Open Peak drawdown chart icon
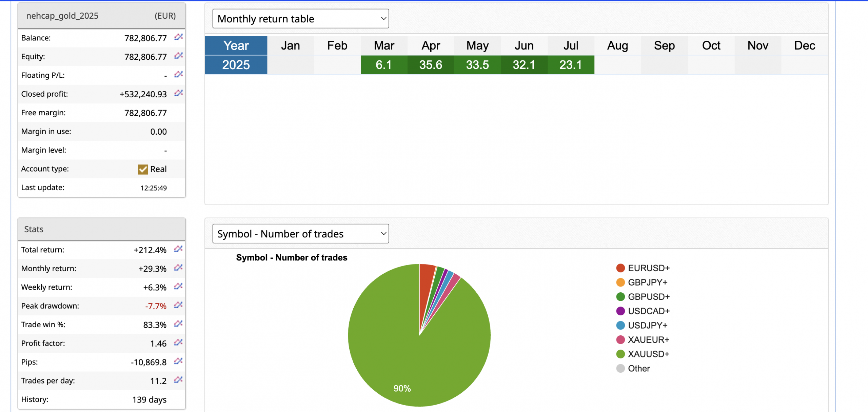The height and width of the screenshot is (412, 868). [x=178, y=305]
